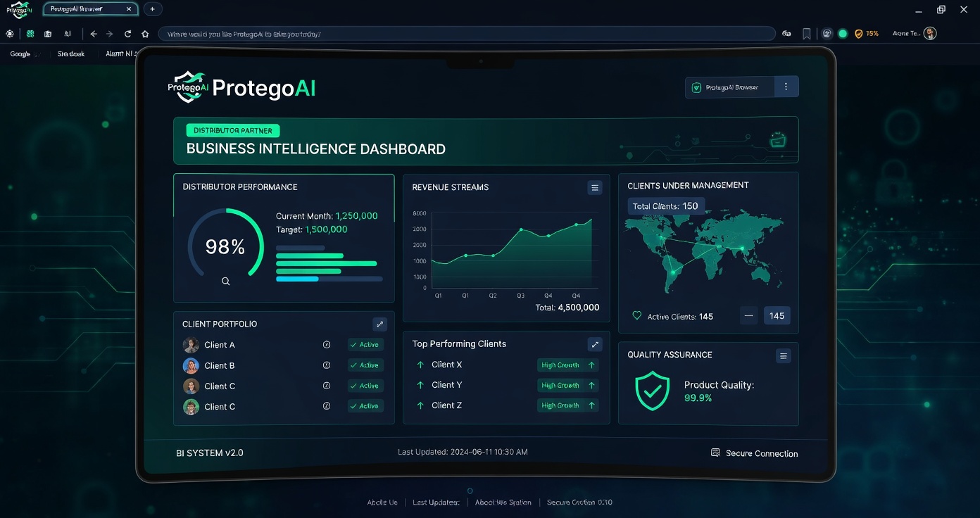Viewport: 980px width, 518px height.
Task: Open the Client A avatar
Action: [191, 345]
